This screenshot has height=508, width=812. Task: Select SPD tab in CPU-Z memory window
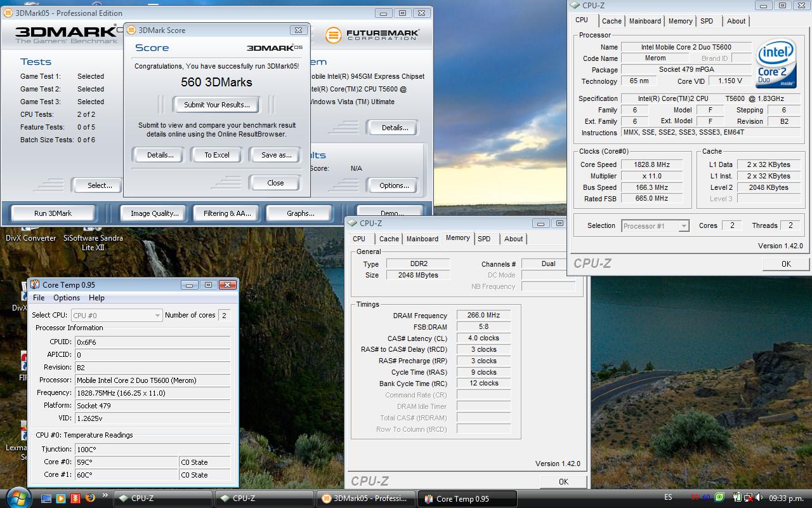tap(484, 239)
